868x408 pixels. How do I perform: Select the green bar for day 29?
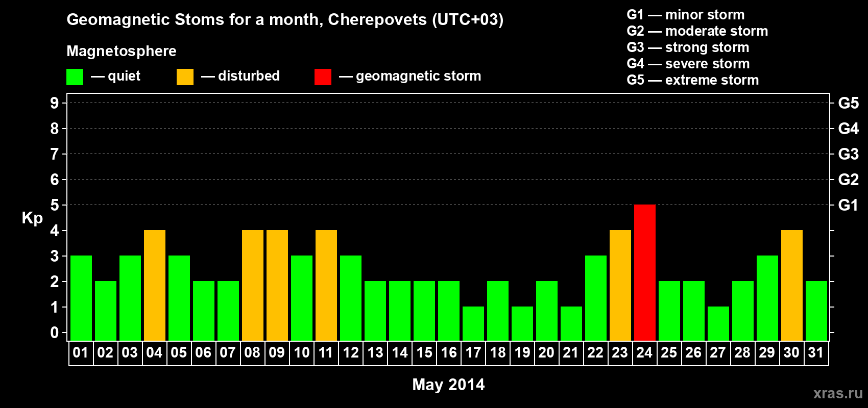[767, 298]
